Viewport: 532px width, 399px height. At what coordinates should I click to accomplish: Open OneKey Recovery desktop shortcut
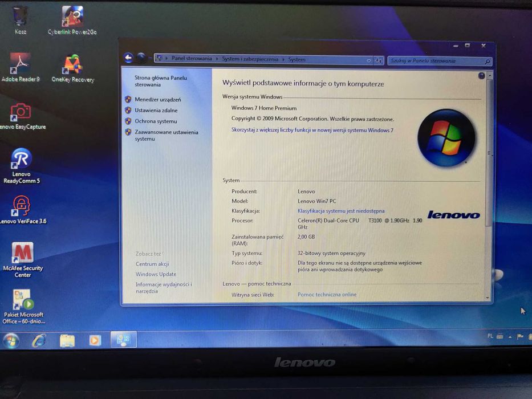[72, 68]
